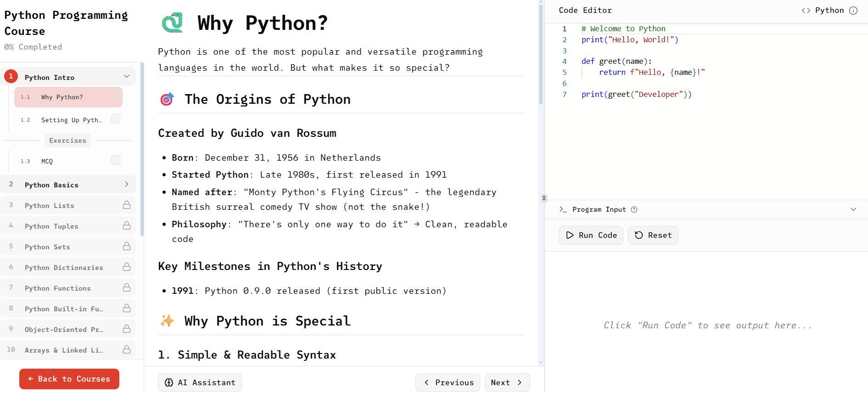
Task: Mark Why Python? lesson checkbox
Action: pyautogui.click(x=116, y=96)
